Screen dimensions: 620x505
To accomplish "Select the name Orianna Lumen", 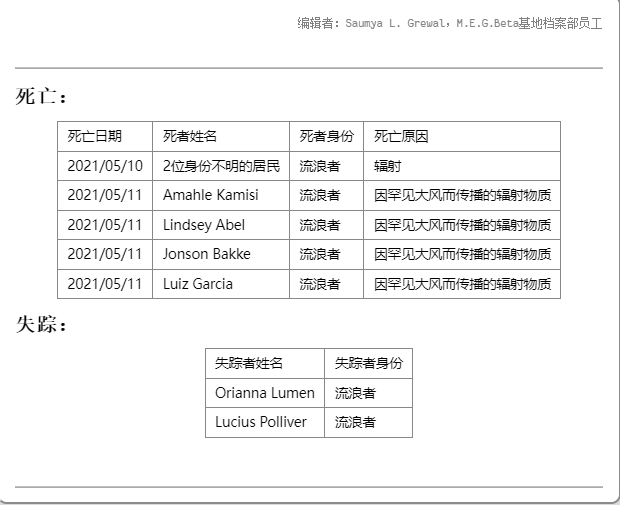I will (265, 393).
